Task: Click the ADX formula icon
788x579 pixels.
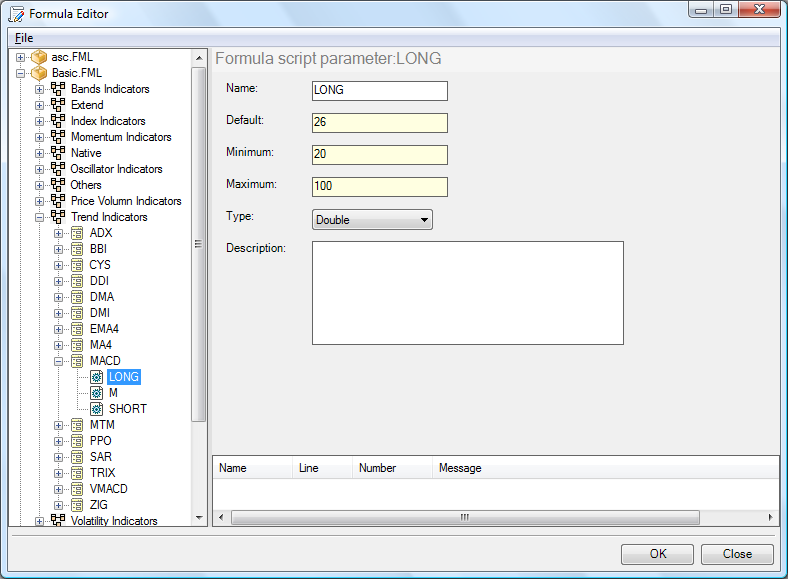Action: point(77,233)
